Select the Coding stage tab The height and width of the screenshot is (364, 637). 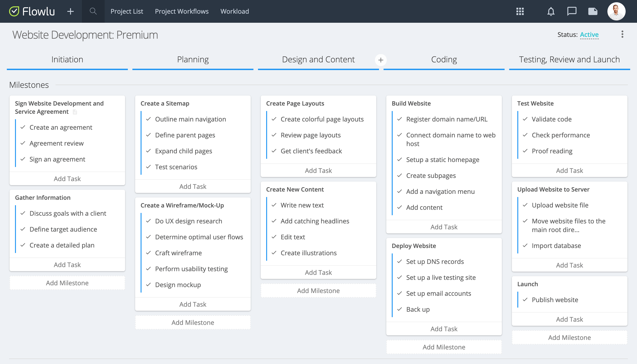[x=444, y=60]
